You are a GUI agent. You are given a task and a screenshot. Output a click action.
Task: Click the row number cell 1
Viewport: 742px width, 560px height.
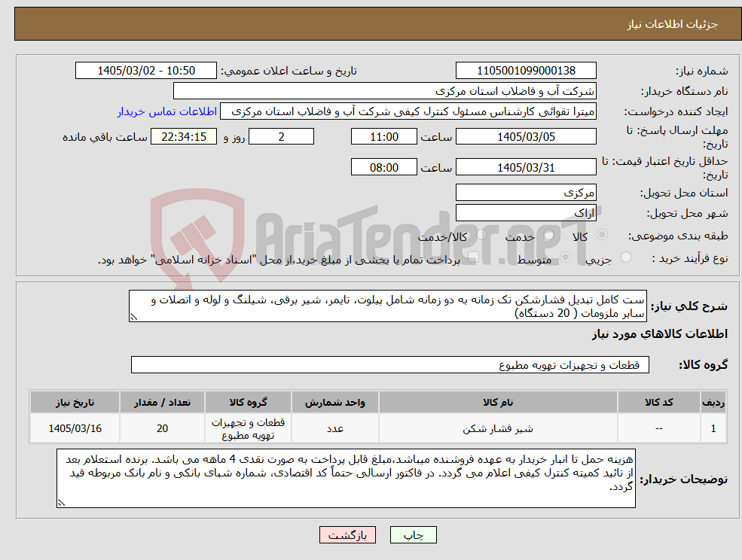[713, 428]
